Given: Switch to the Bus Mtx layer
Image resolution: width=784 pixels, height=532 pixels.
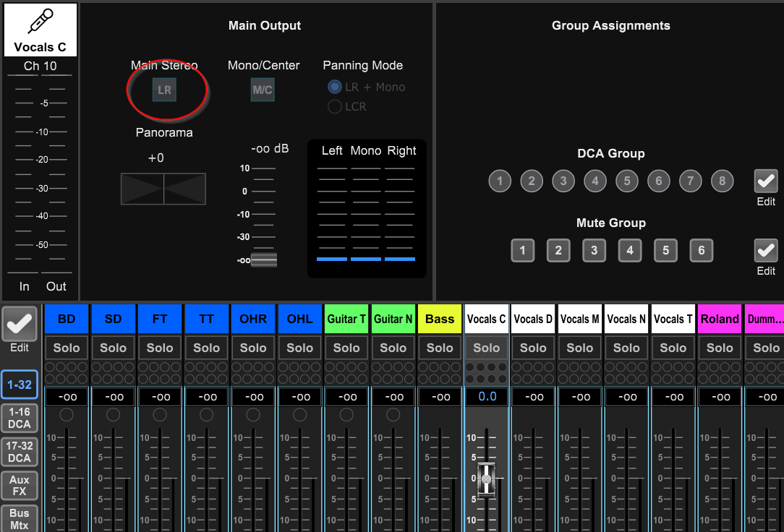Looking at the screenshot, I should pos(20,518).
